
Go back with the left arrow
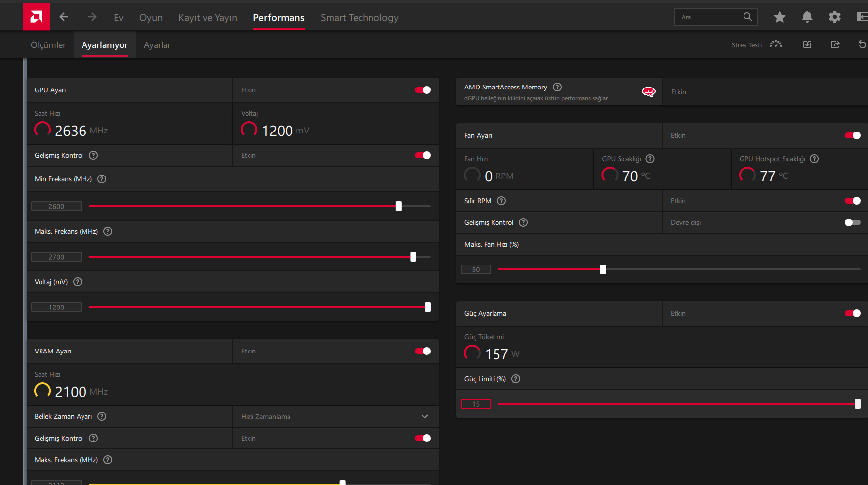click(64, 17)
